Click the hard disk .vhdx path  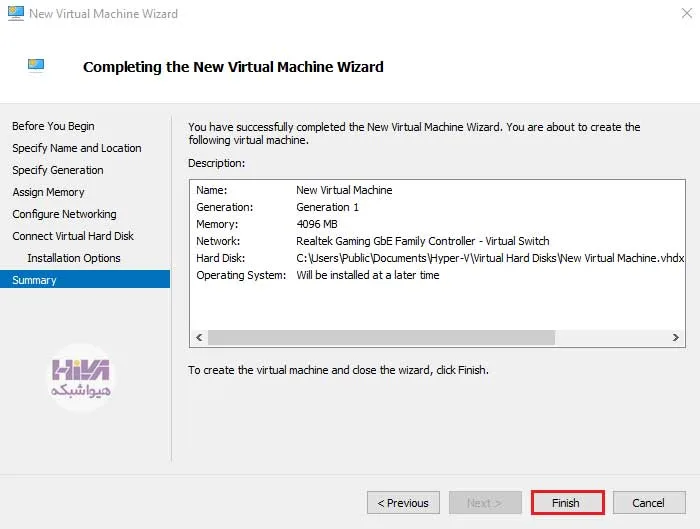pyautogui.click(x=490, y=258)
